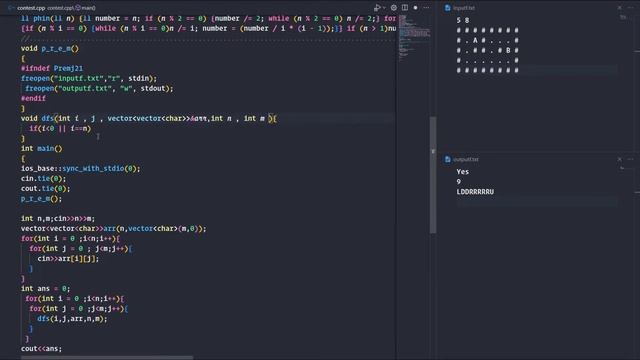Close the outputf.txt editor tab

click(x=620, y=159)
